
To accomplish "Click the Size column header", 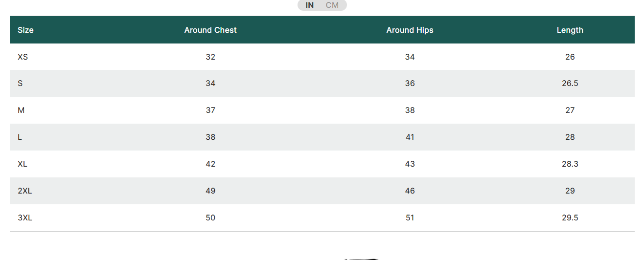I will tap(25, 30).
